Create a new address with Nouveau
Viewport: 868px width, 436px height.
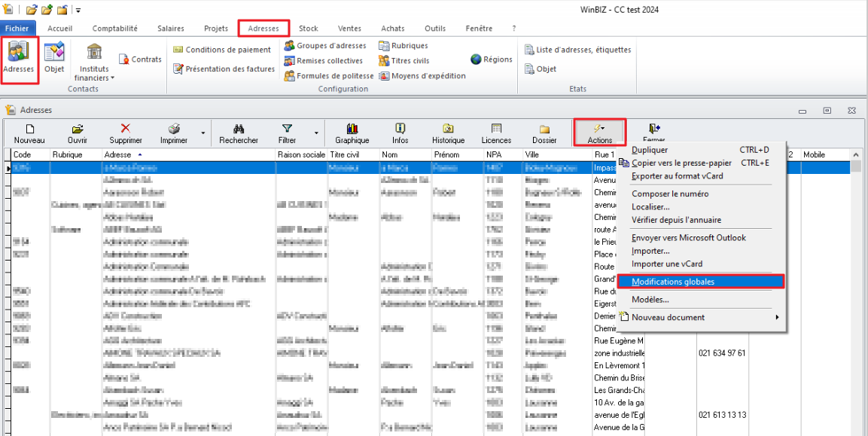click(29, 133)
